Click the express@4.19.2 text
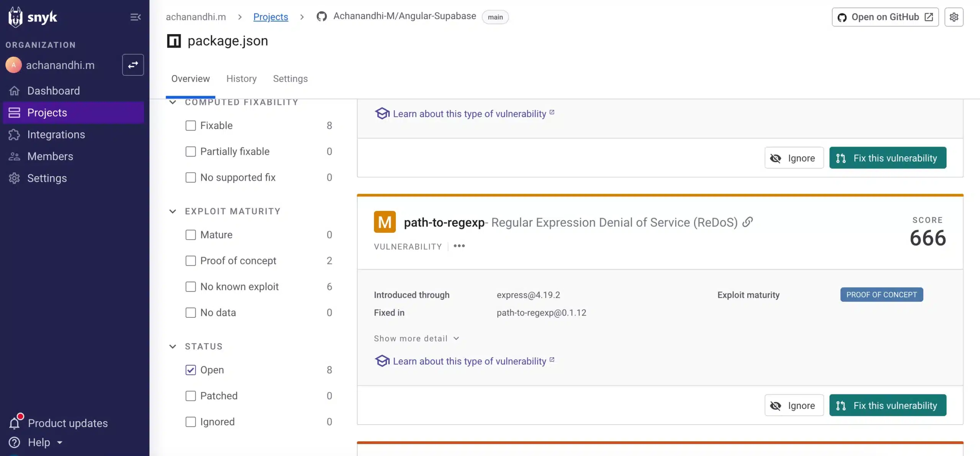This screenshot has width=980, height=456. point(528,295)
